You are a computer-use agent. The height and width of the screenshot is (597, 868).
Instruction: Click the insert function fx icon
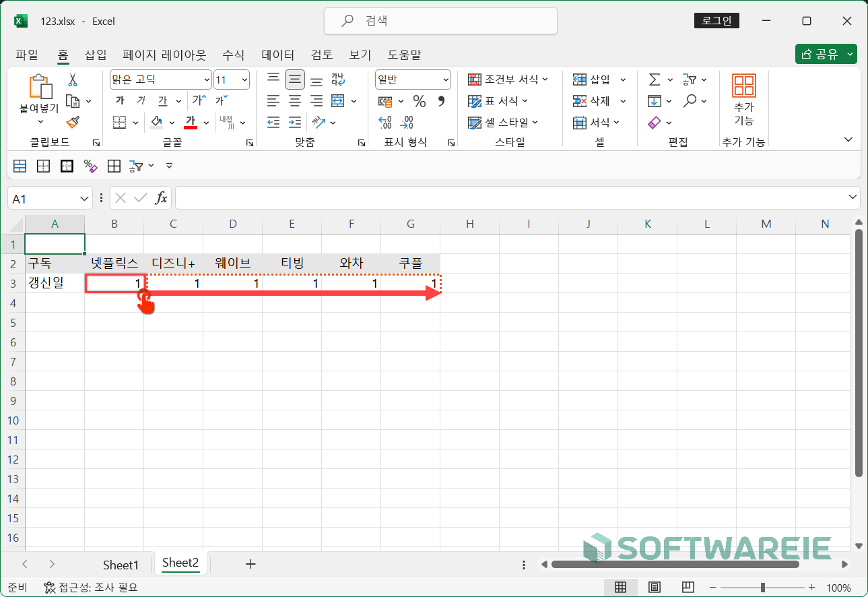162,198
